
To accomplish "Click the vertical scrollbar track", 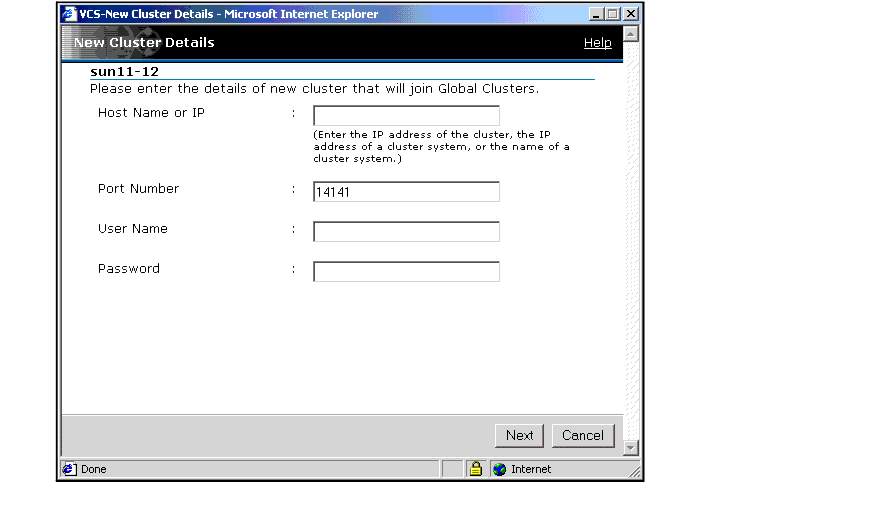I will [x=630, y=240].
